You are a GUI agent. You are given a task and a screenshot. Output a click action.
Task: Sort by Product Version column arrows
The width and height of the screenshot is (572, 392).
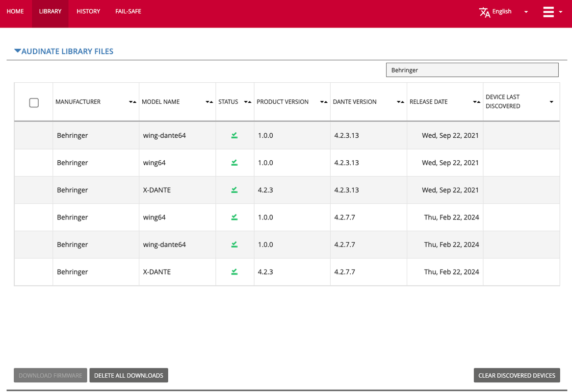point(324,102)
